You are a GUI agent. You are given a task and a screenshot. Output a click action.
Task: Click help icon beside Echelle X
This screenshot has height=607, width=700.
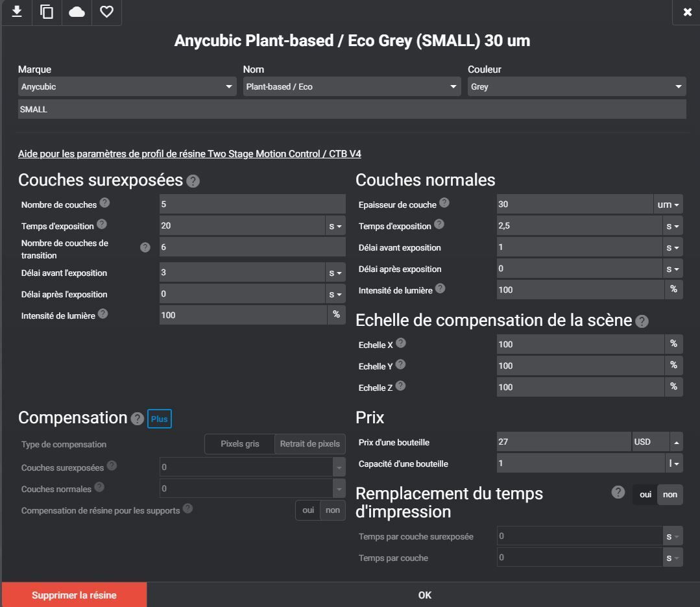coord(401,343)
